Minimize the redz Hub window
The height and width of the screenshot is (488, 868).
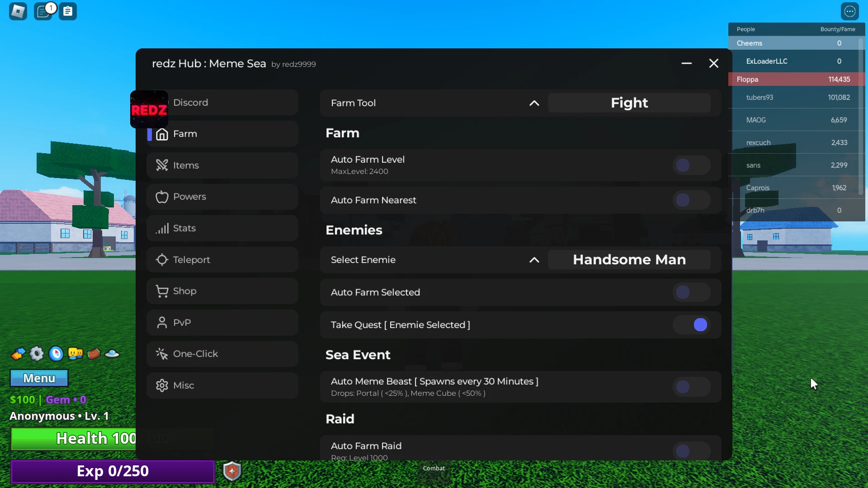click(x=687, y=63)
